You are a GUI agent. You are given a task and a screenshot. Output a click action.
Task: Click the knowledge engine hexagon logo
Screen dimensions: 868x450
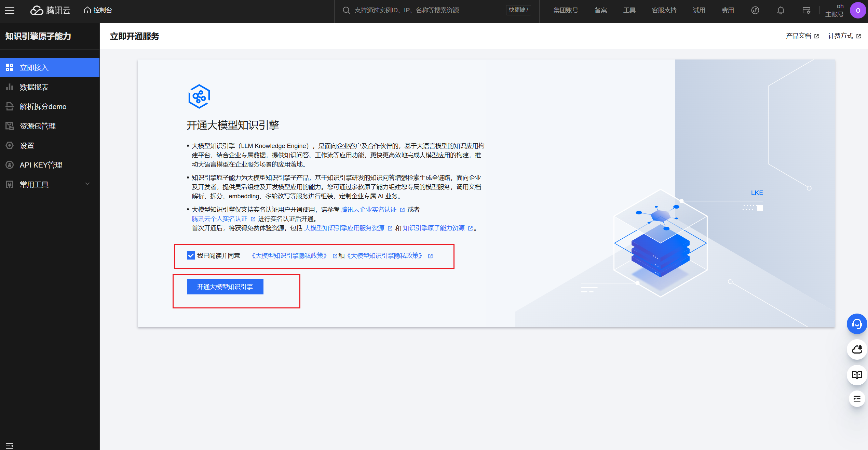pyautogui.click(x=199, y=96)
